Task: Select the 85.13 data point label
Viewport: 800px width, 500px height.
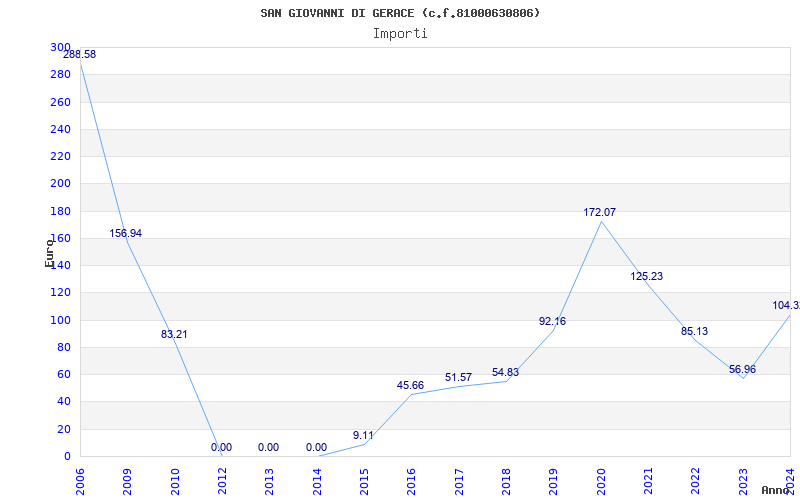Action: 694,331
